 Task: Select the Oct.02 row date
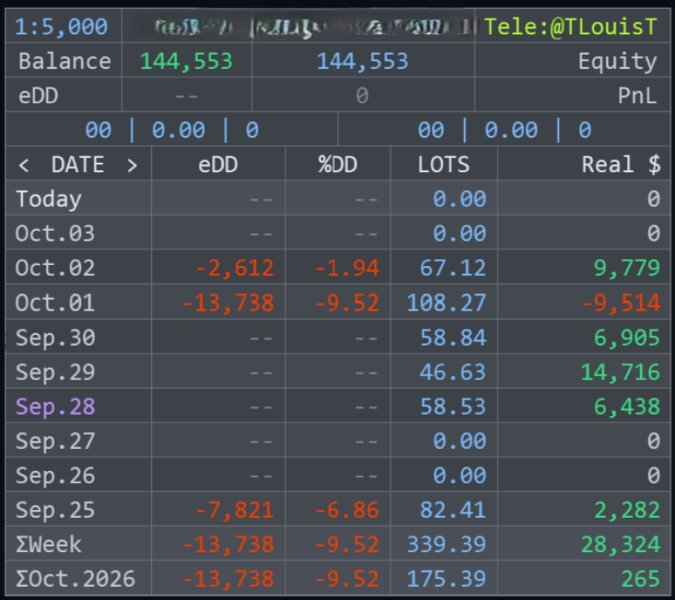[x=55, y=268]
